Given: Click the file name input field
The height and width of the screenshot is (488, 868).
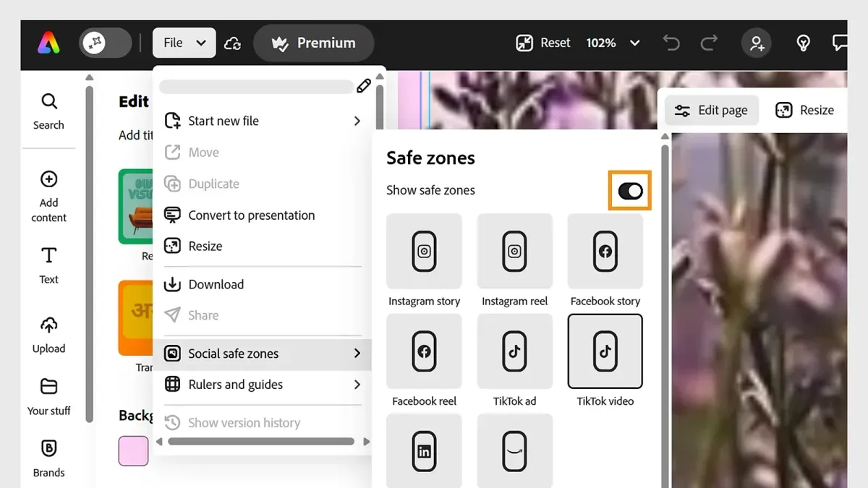Looking at the screenshot, I should click(256, 87).
